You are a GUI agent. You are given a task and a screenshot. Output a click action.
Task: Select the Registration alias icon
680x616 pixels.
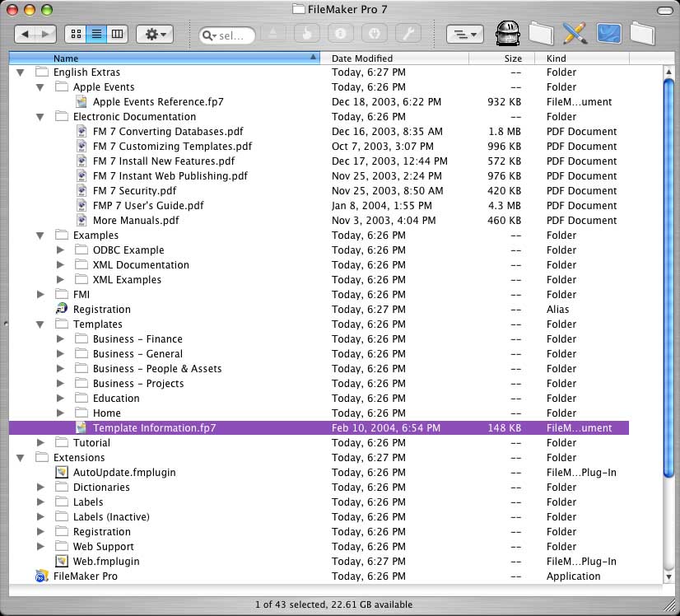pos(62,309)
